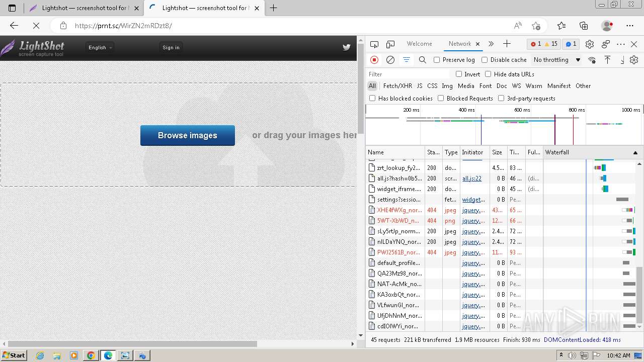This screenshot has height=362, width=644.
Task: Open DevTools settings gear icon
Action: (x=590, y=44)
